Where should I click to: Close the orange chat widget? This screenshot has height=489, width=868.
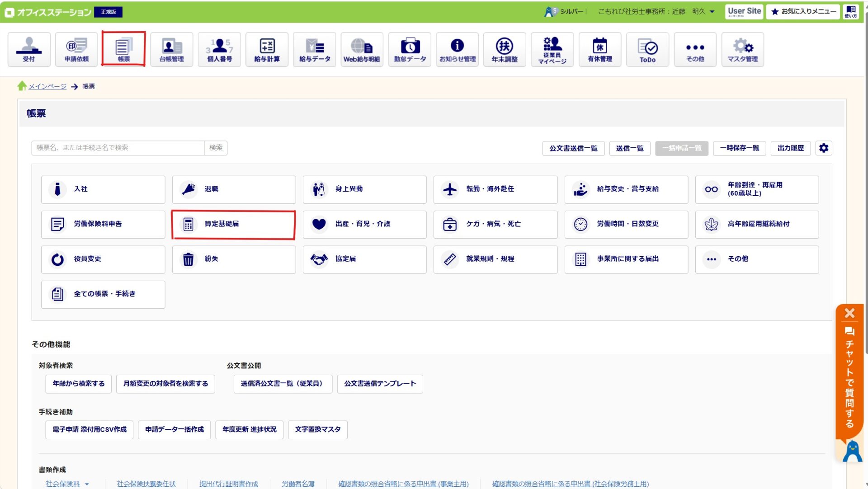click(x=849, y=313)
